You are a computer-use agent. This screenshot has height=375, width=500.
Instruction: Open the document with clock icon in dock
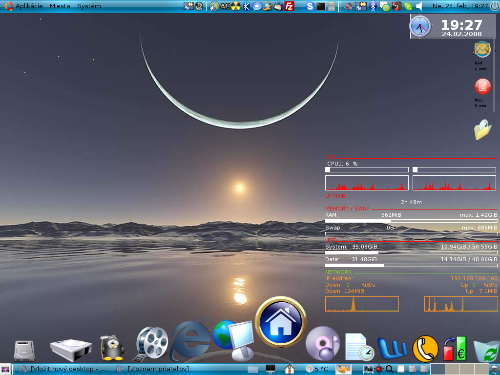[359, 347]
